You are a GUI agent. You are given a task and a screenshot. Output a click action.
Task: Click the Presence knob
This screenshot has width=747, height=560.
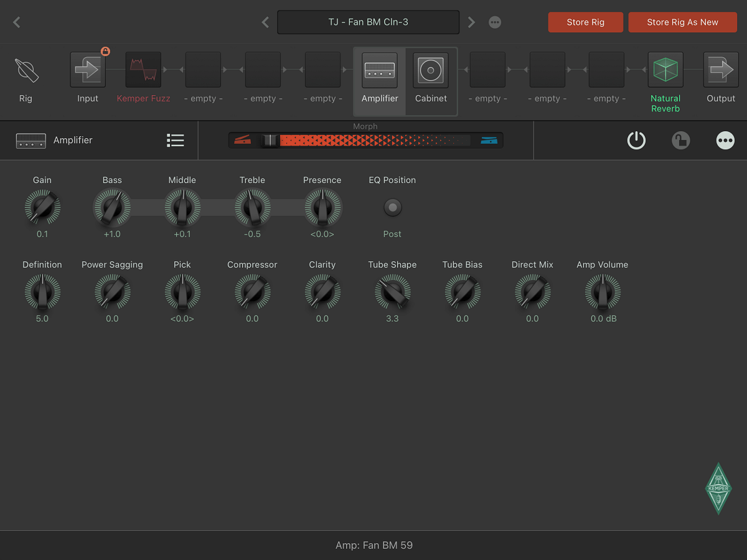pyautogui.click(x=322, y=207)
